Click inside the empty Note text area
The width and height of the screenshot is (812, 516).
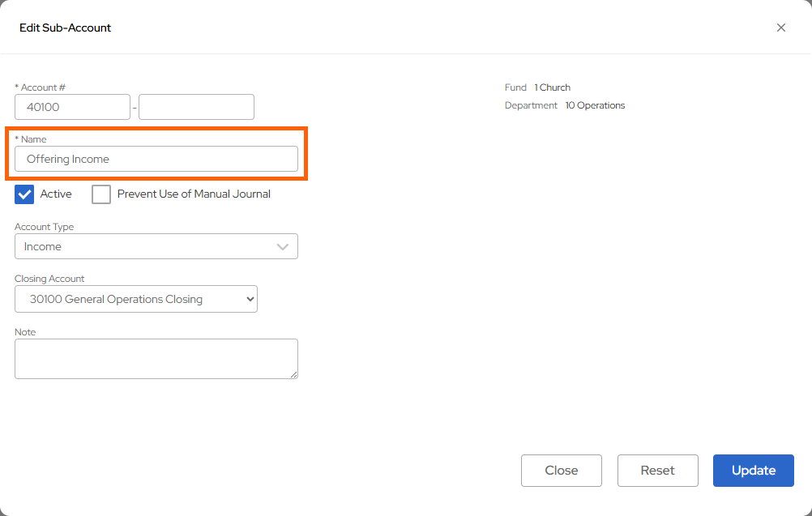(x=156, y=358)
